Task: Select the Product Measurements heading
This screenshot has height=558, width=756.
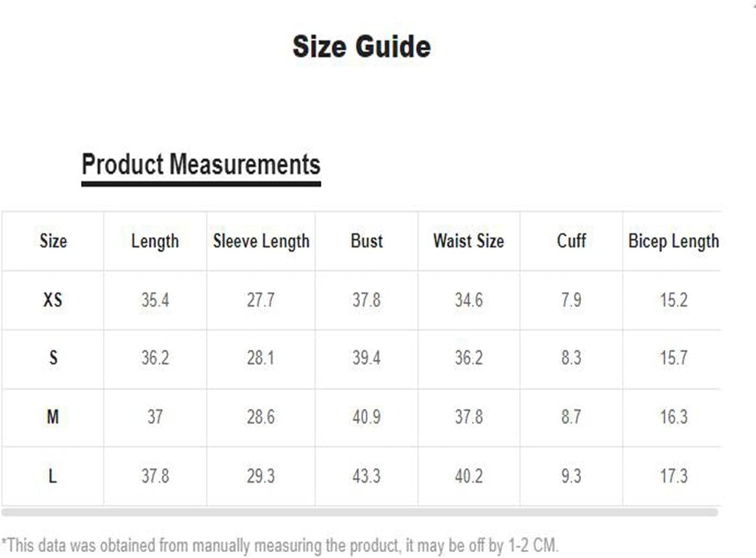Action: pos(201,164)
